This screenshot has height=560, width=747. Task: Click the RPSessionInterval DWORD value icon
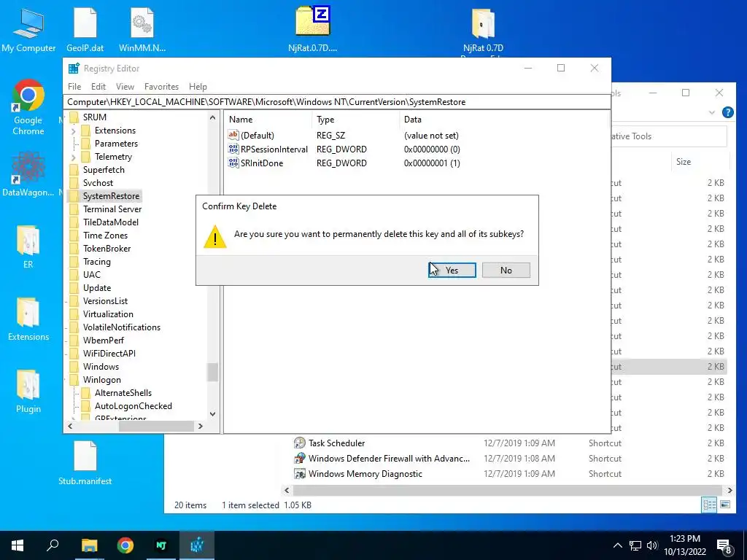coord(233,149)
